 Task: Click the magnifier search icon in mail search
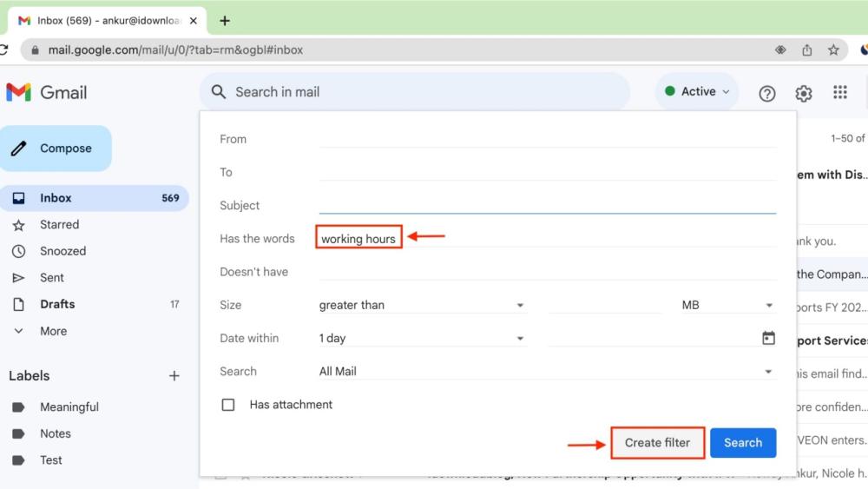coord(219,92)
